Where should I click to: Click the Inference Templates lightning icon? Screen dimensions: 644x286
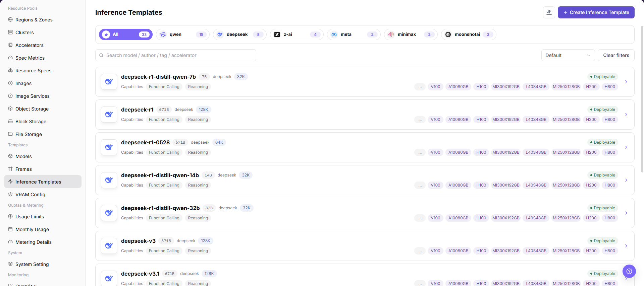(10, 182)
